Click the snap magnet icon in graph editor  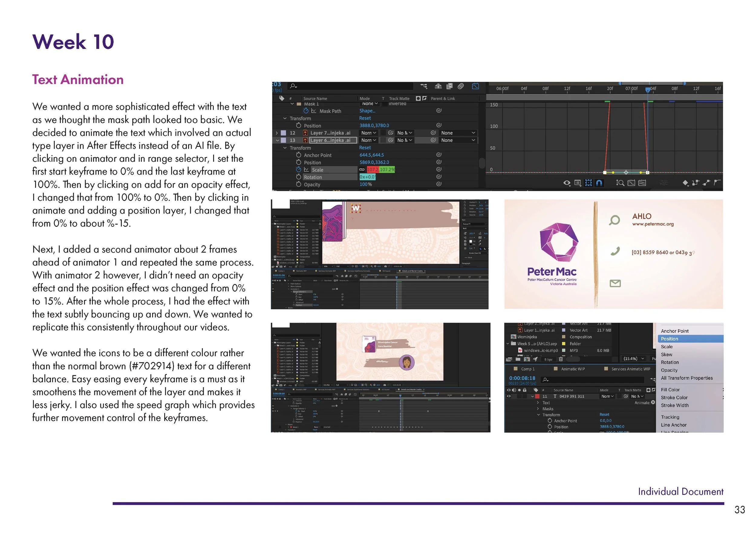599,183
